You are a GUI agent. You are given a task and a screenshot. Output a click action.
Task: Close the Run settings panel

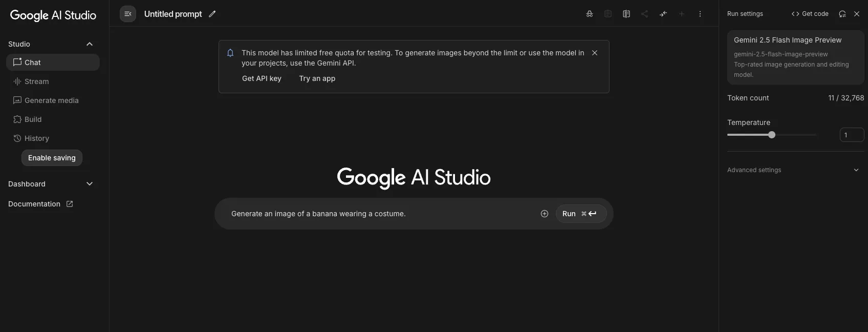point(857,14)
